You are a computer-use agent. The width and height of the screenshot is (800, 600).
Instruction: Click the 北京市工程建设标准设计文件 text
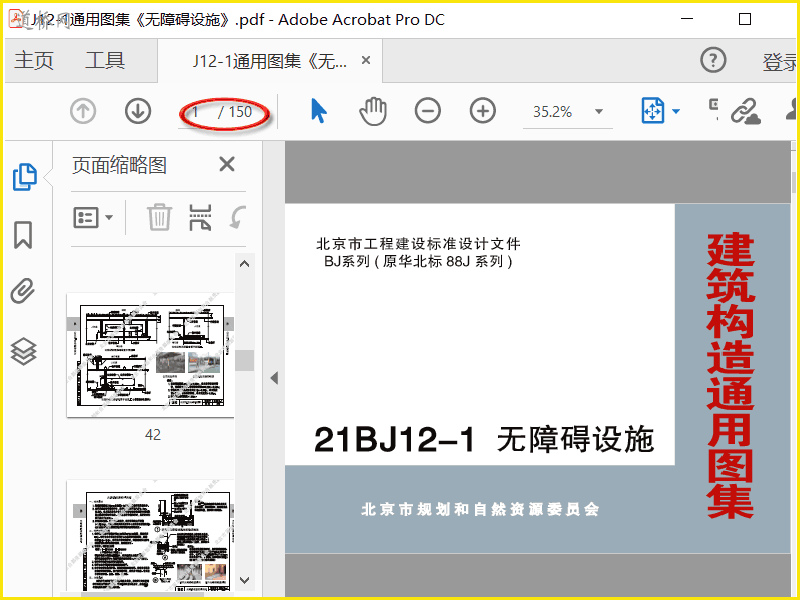pyautogui.click(x=418, y=244)
